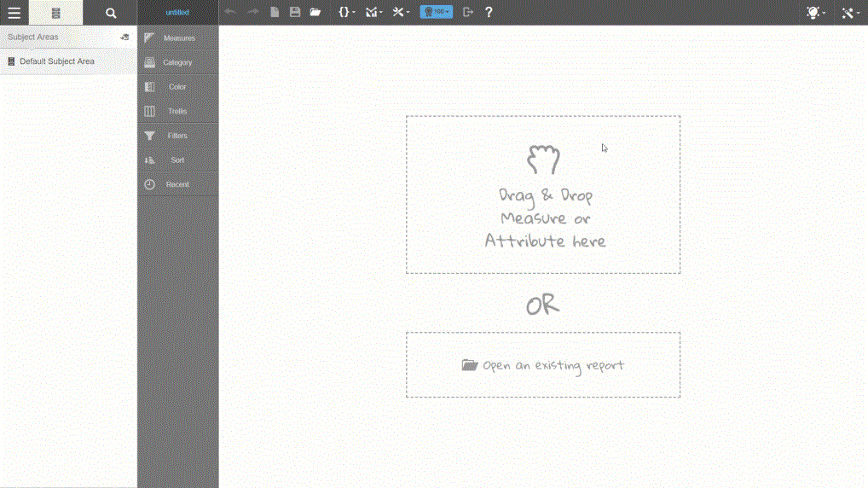
Task: Click the open folder toolbar icon
Action: point(315,12)
